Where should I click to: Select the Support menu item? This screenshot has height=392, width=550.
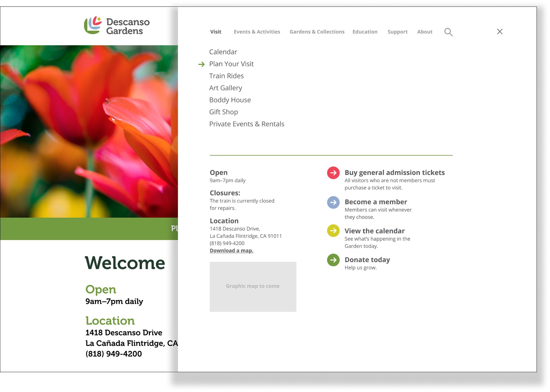pos(397,32)
